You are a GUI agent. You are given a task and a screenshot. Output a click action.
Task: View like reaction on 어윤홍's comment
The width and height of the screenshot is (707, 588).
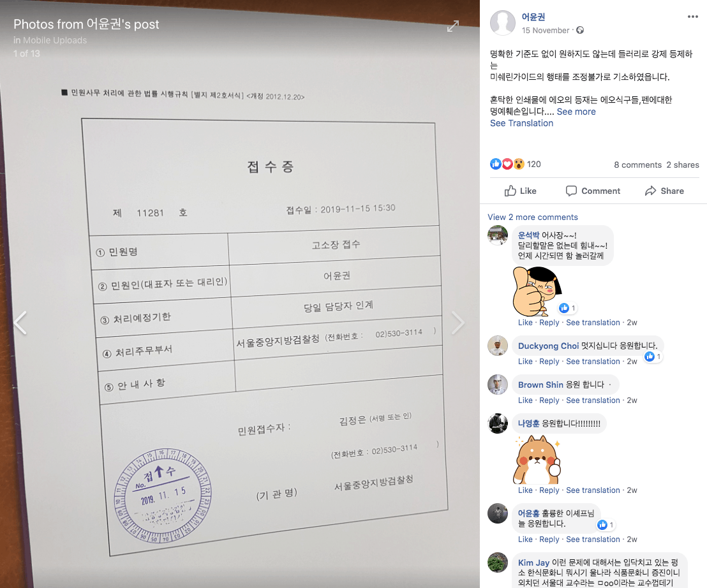coord(606,525)
